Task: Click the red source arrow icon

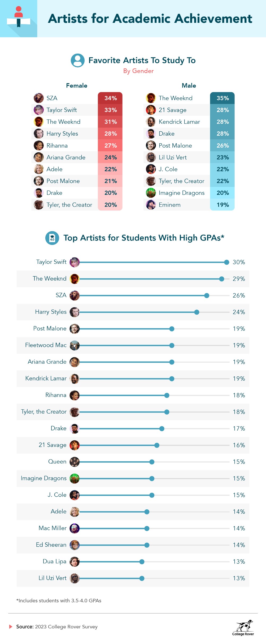Action: (x=11, y=626)
